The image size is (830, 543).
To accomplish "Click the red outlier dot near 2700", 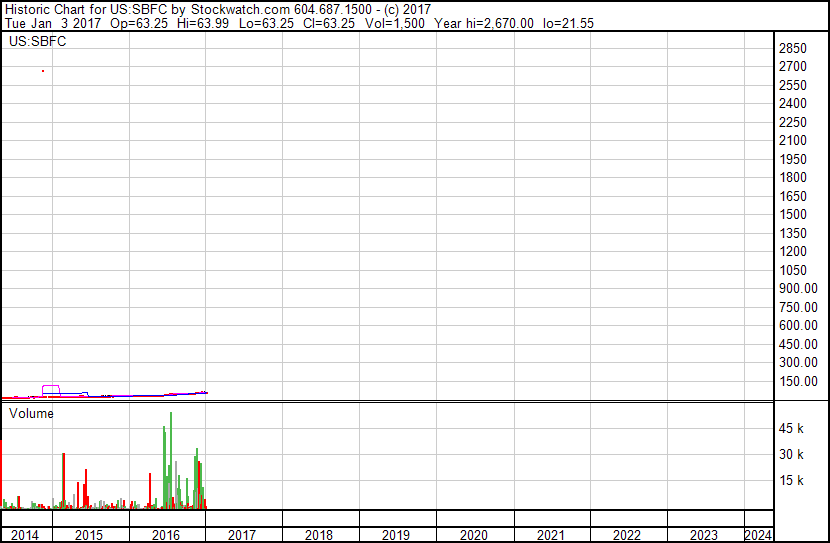I will coord(42,71).
